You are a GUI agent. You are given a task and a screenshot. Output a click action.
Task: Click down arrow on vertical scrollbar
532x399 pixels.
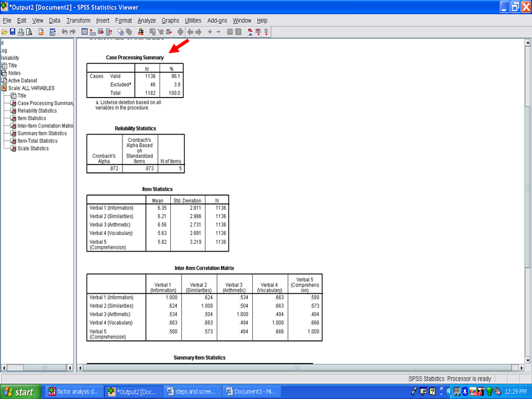click(528, 358)
